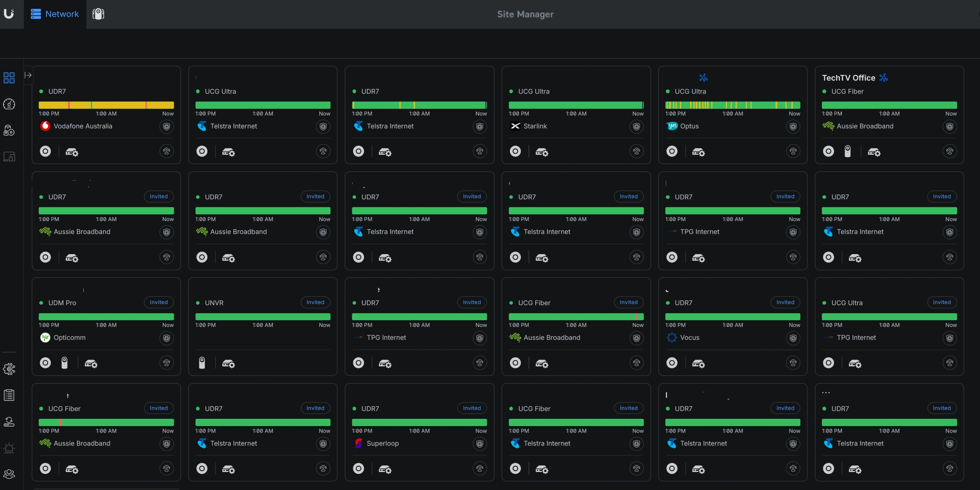Click Invited badge on UCG Fiber Telstra Internet card
Image resolution: width=980 pixels, height=490 pixels.
tap(629, 408)
